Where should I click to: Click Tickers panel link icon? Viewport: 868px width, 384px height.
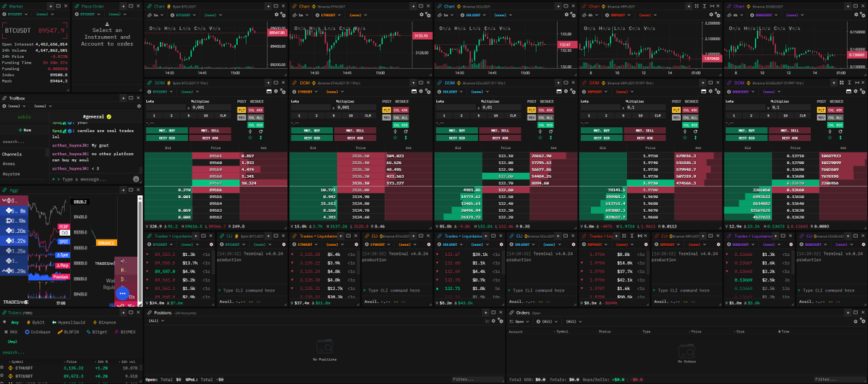4,312
